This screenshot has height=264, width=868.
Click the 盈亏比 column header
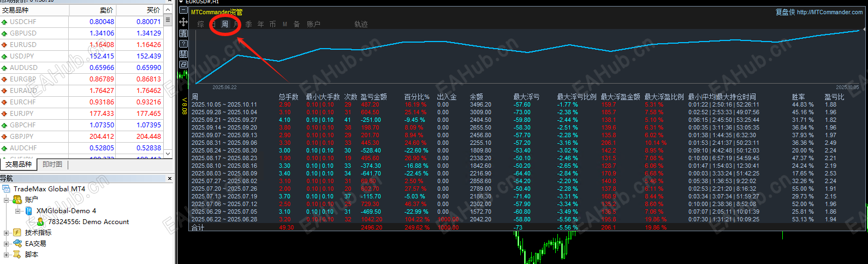tap(834, 97)
